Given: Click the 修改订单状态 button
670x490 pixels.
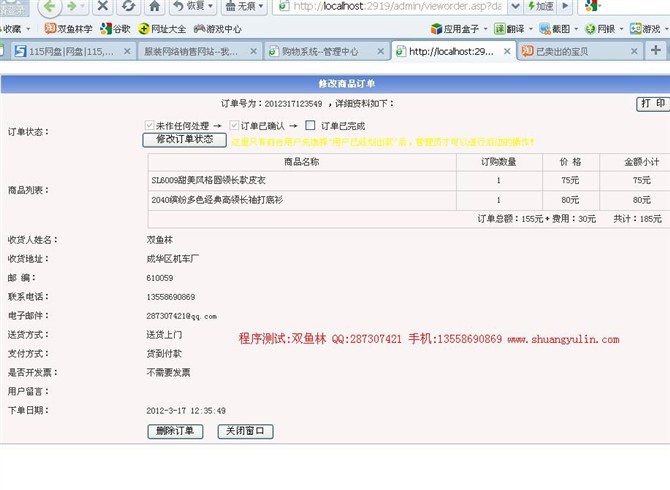Looking at the screenshot, I should [185, 140].
